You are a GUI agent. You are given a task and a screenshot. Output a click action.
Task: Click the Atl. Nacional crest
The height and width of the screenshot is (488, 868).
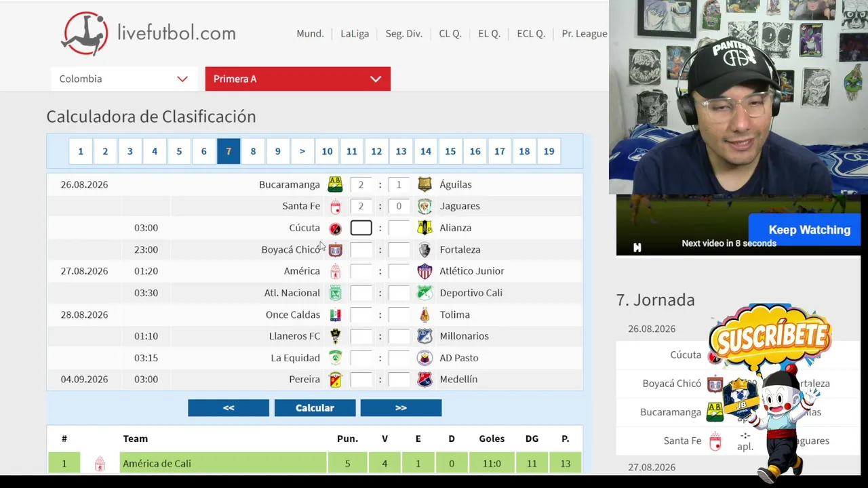(x=335, y=293)
